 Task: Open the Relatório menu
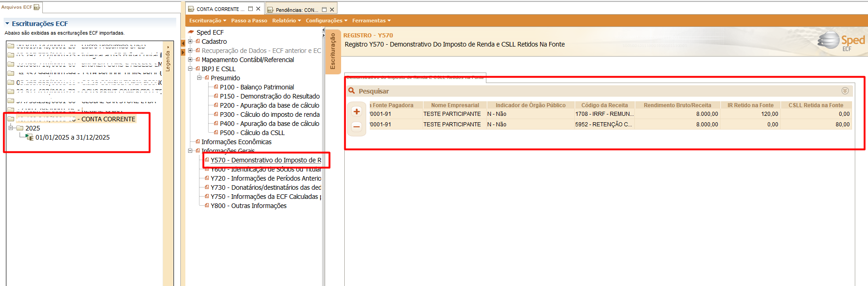(286, 21)
